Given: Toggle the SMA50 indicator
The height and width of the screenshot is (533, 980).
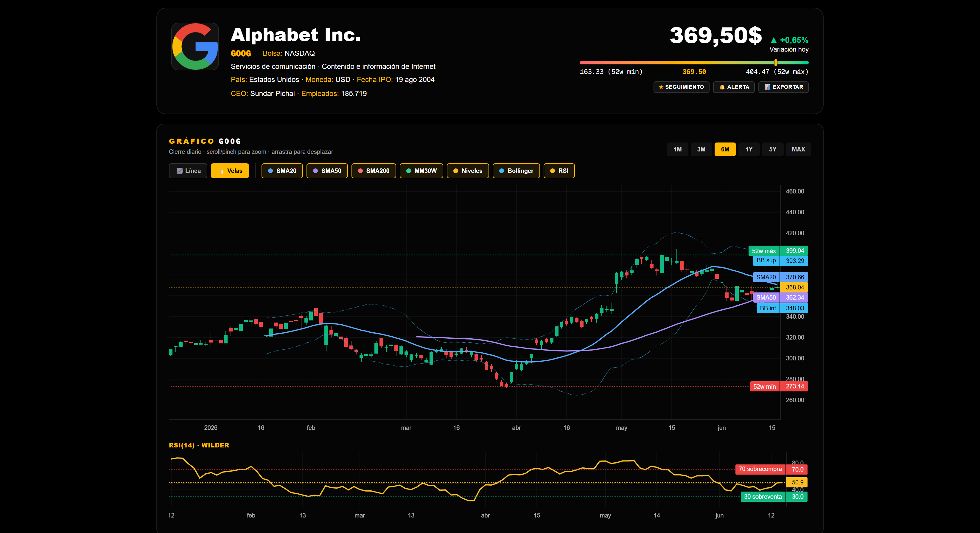Looking at the screenshot, I should [x=327, y=171].
